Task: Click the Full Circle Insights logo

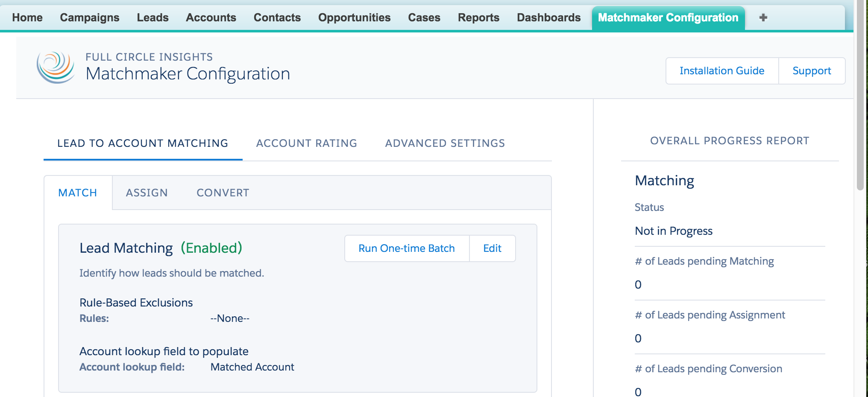Action: 56,67
